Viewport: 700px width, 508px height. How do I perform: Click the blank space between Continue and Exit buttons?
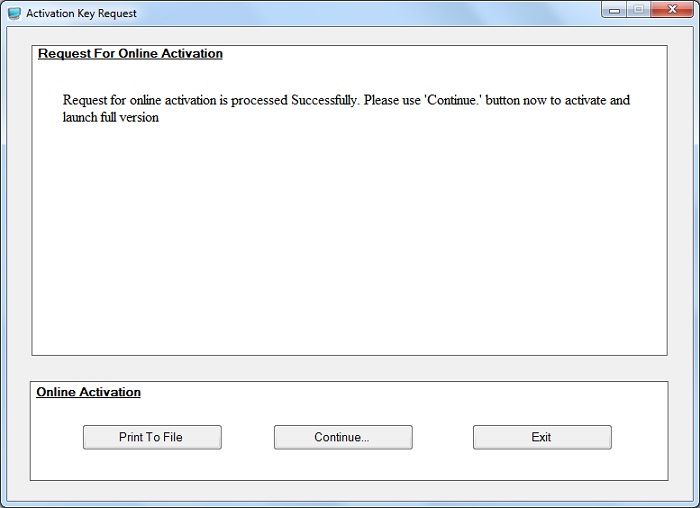click(x=442, y=437)
